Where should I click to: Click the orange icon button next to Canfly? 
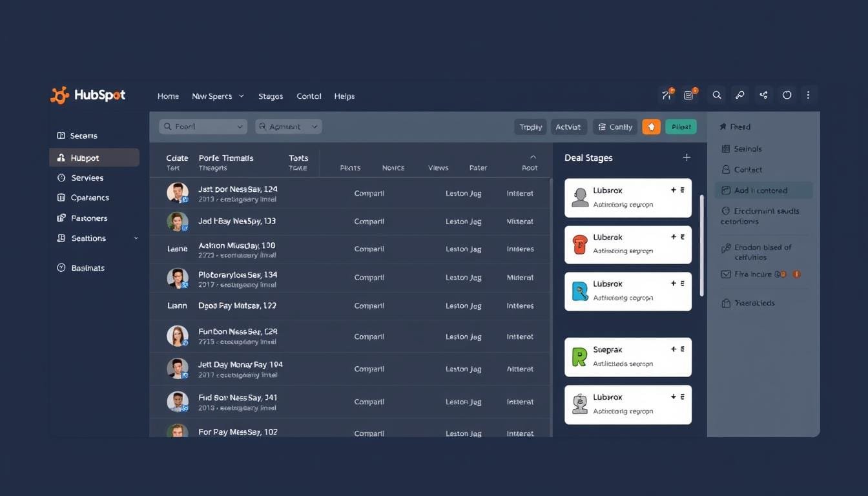(651, 127)
